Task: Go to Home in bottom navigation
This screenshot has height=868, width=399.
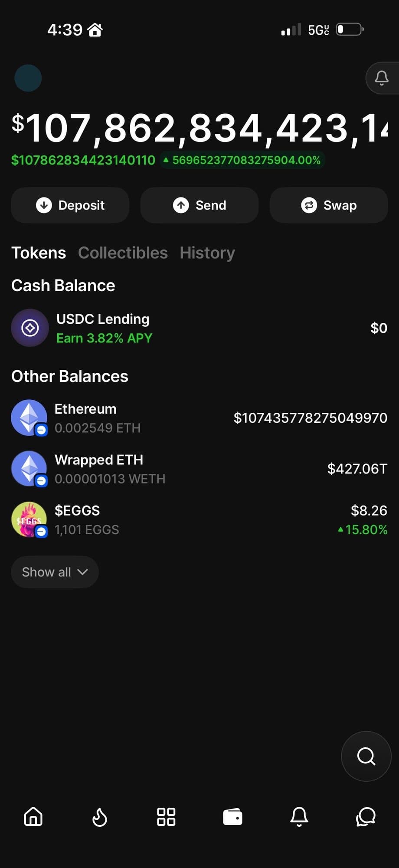Action: [33, 816]
